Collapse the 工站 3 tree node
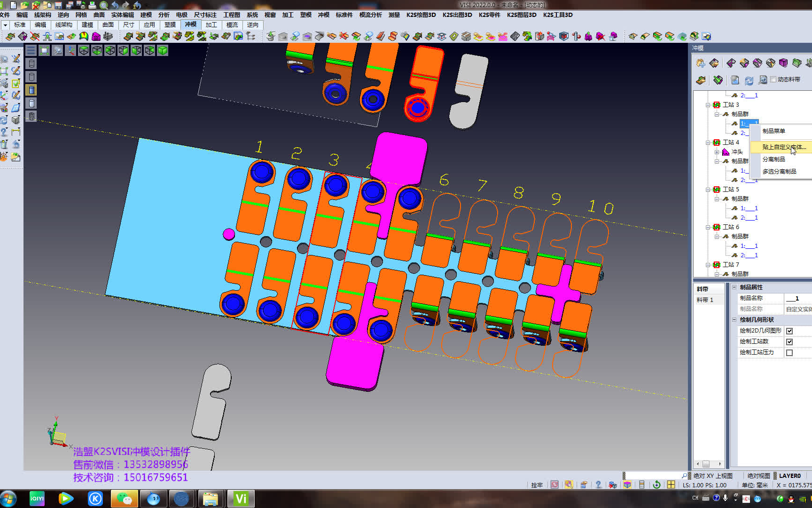The width and height of the screenshot is (812, 508). [x=708, y=105]
